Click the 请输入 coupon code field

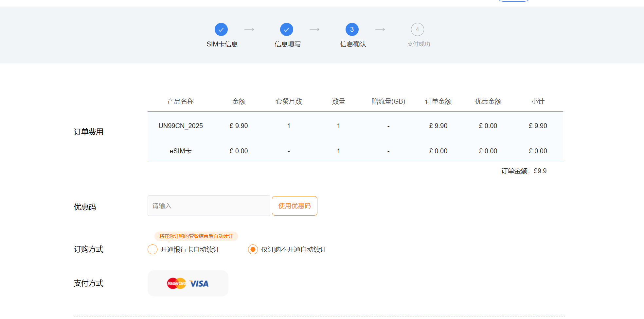point(209,206)
